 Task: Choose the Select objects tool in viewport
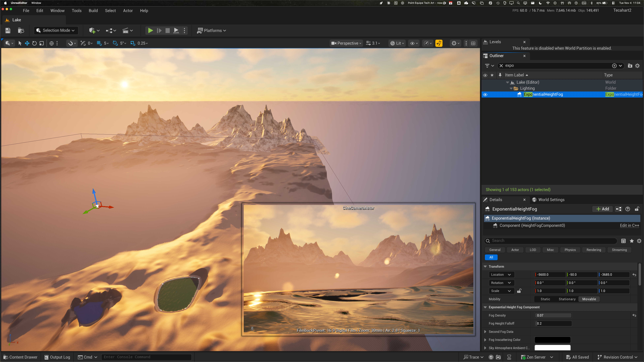[20, 43]
